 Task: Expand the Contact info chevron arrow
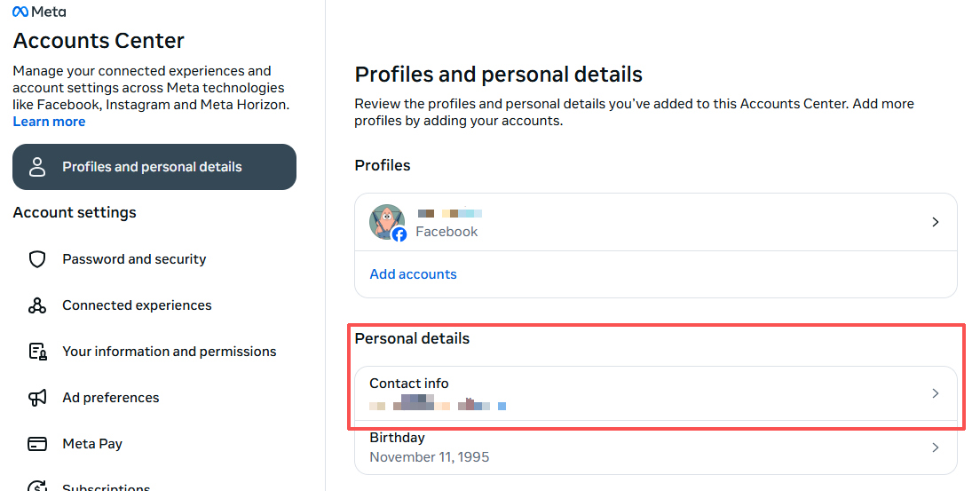[935, 393]
